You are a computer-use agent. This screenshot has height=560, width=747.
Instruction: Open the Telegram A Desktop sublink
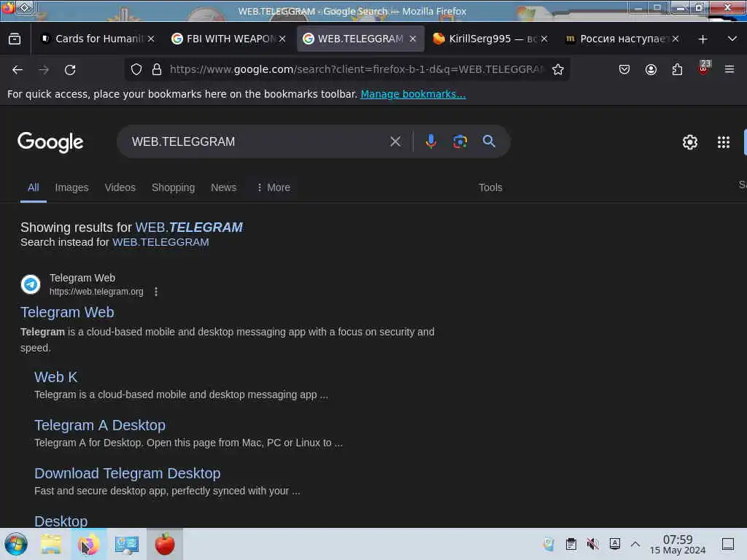point(100,425)
